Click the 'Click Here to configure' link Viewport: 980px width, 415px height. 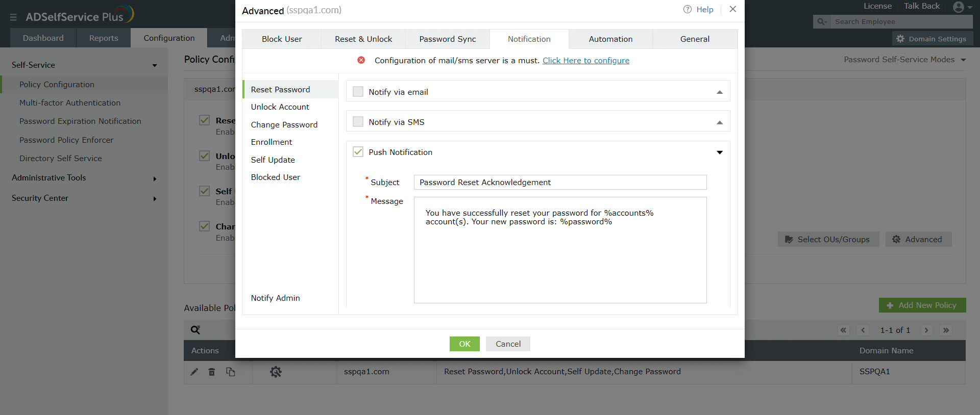(586, 61)
